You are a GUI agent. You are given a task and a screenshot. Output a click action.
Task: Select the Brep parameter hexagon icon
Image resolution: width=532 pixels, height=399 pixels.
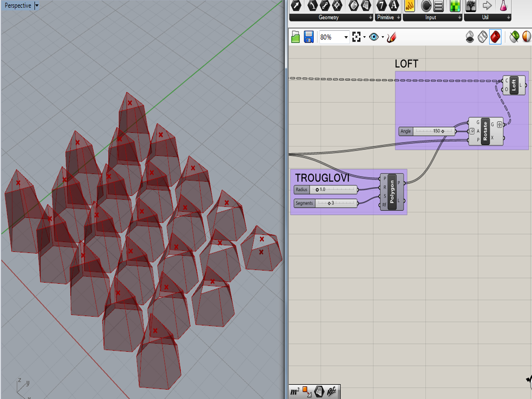point(354,5)
